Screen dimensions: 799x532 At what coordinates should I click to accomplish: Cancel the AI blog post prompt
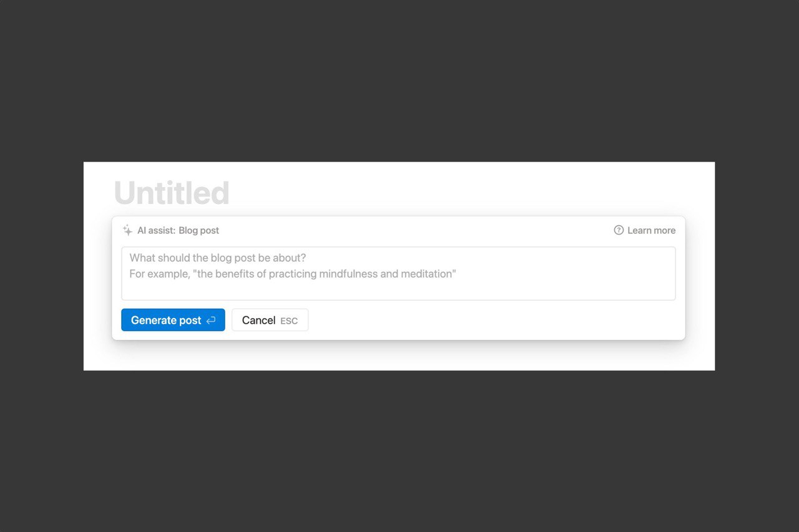point(270,320)
